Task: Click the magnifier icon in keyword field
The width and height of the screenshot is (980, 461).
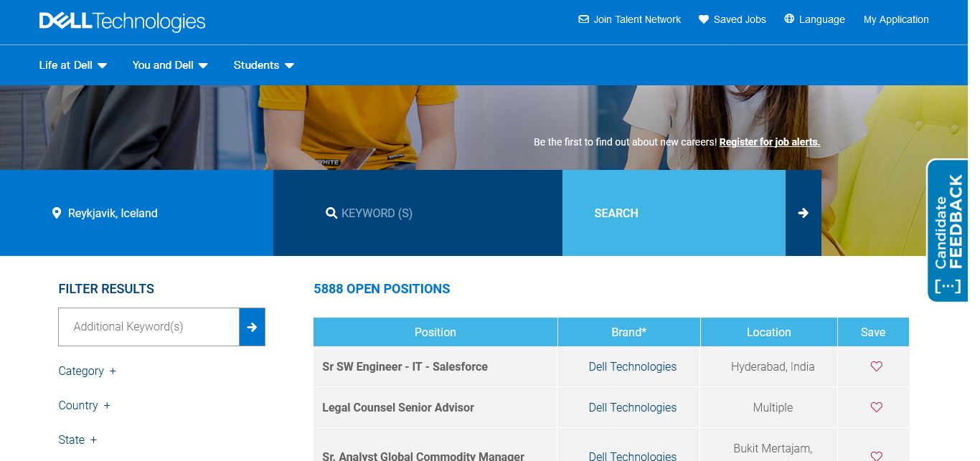Action: (x=331, y=213)
